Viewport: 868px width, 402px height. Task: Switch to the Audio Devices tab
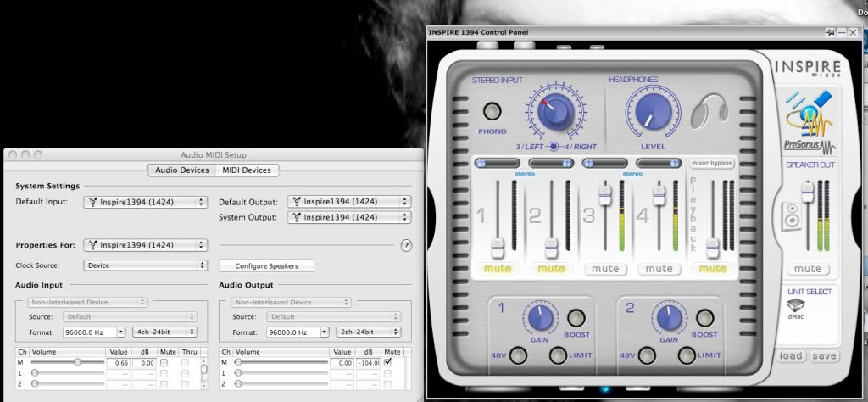[x=181, y=170]
